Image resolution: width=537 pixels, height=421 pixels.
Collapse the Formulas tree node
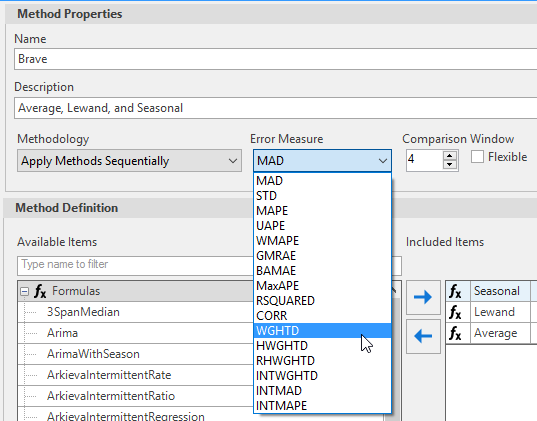pyautogui.click(x=24, y=292)
